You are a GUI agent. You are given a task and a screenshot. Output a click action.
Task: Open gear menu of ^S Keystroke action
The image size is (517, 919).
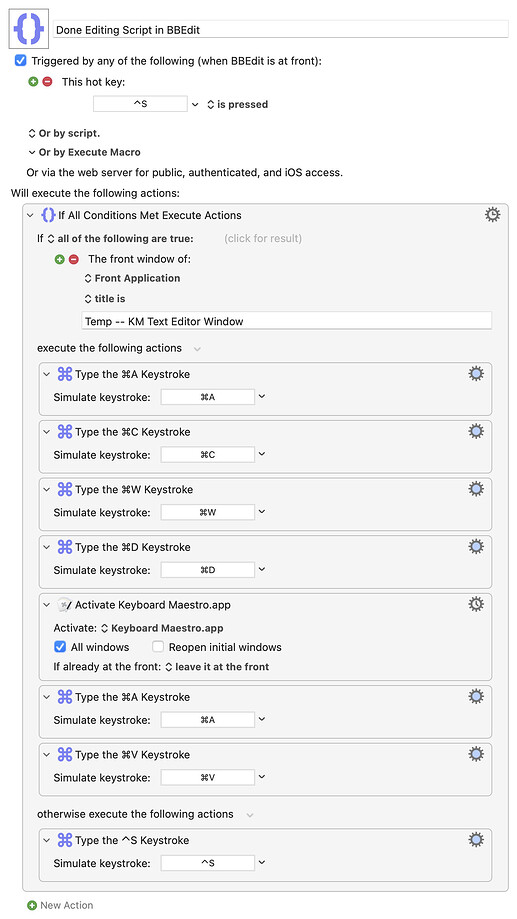pos(476,840)
